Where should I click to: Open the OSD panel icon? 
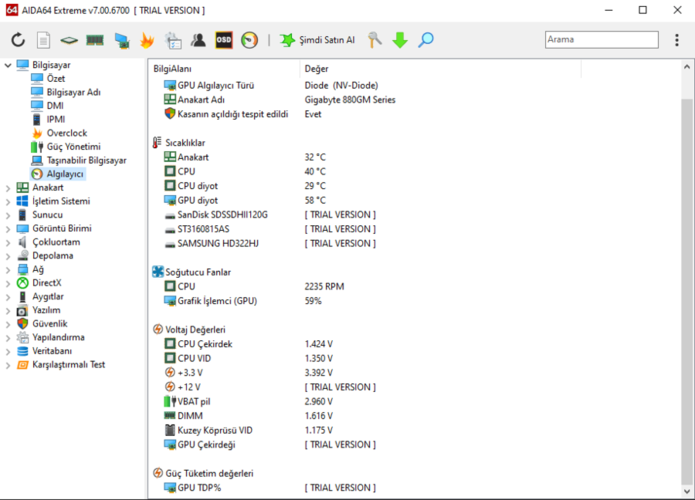point(224,40)
